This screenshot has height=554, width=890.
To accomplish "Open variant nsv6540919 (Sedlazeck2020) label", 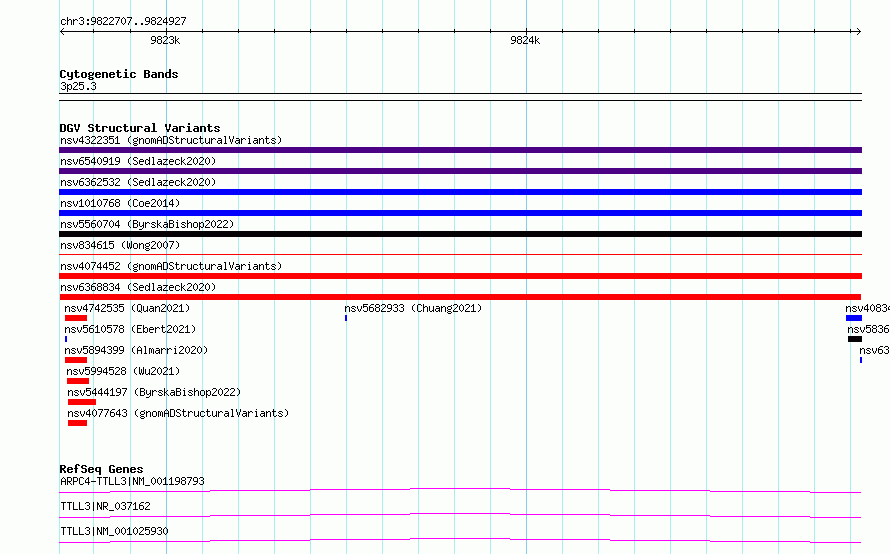I will pyautogui.click(x=138, y=161).
